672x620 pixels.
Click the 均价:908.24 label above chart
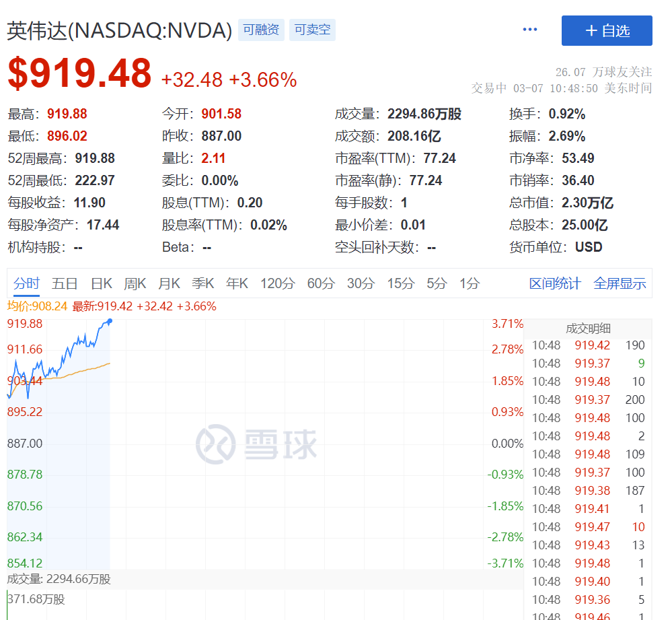tap(37, 306)
